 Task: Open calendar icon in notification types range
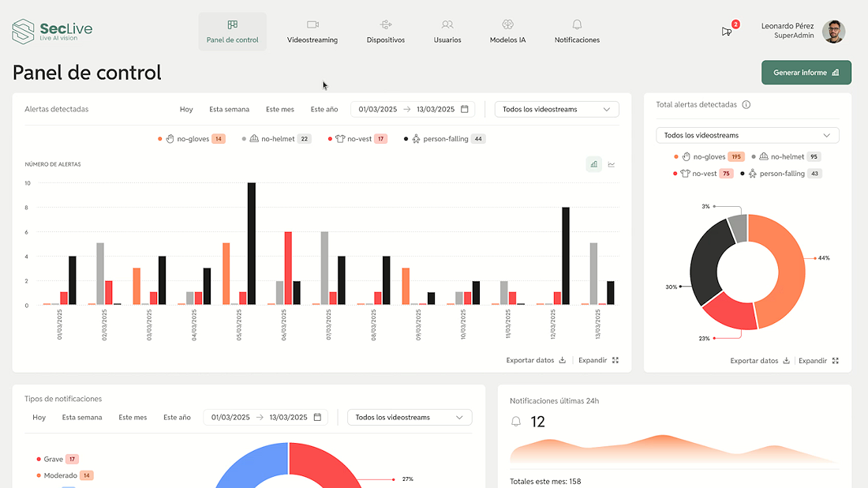(317, 417)
